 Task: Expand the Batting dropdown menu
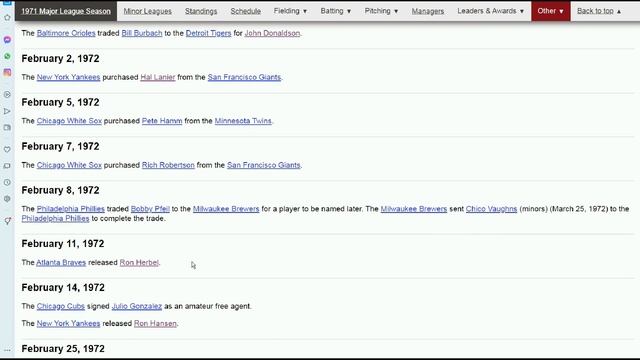coord(336,11)
